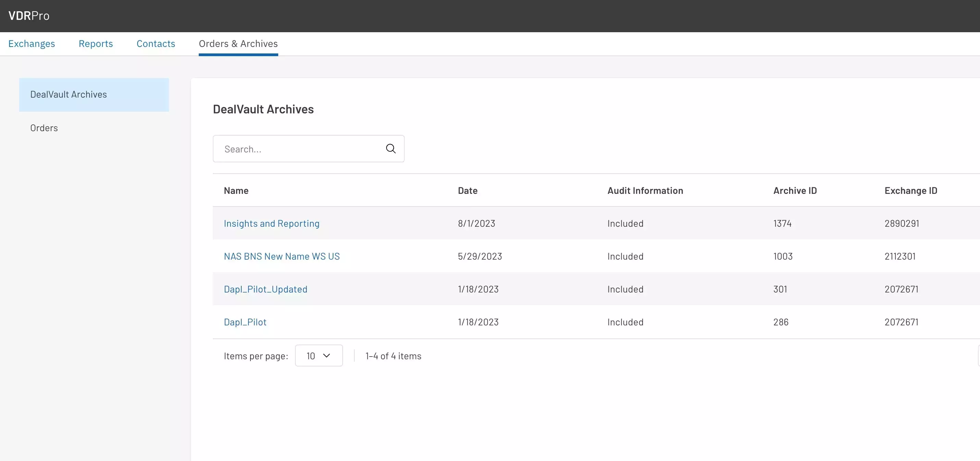980x461 pixels.
Task: Click the Audit Information column header
Action: (645, 190)
